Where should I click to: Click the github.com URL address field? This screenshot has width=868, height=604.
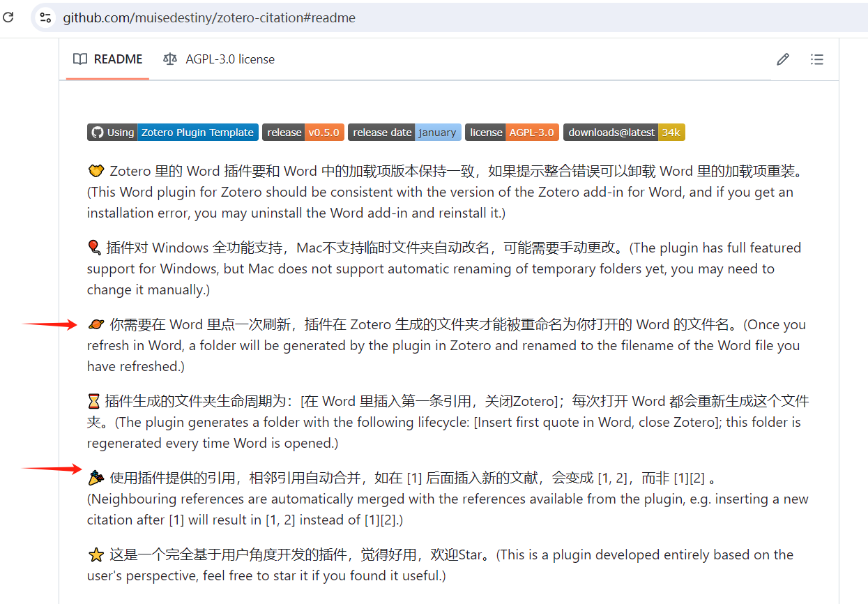[x=209, y=17]
